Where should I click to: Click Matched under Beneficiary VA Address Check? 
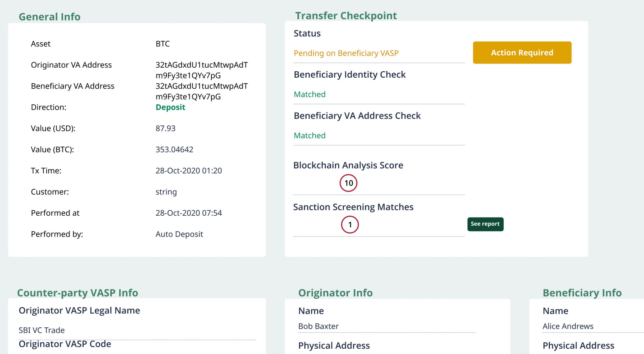point(309,136)
